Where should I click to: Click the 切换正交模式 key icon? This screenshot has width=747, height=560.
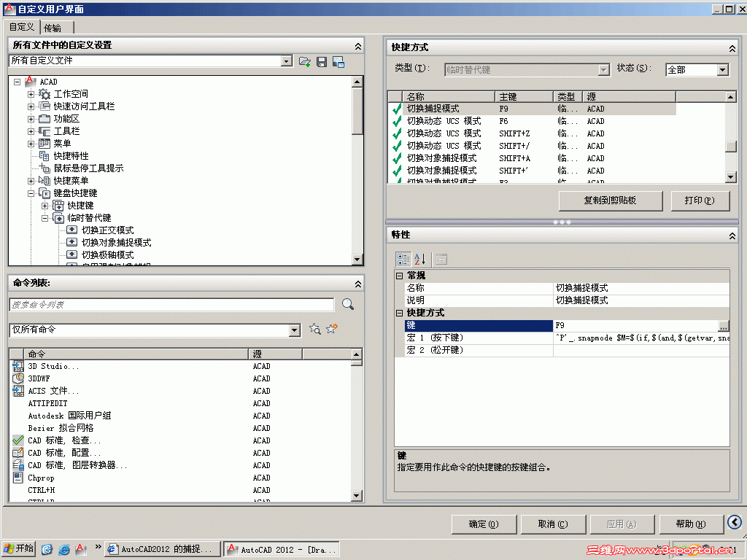click(x=72, y=230)
